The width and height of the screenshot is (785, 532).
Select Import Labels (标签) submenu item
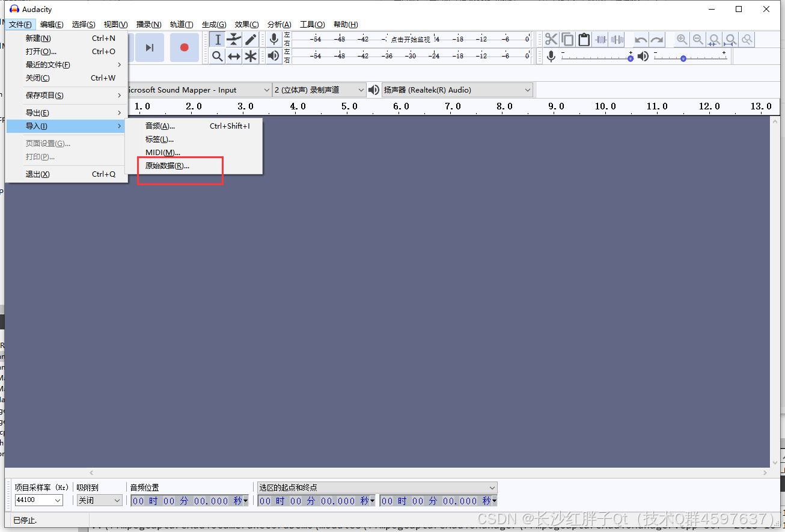(x=194, y=139)
